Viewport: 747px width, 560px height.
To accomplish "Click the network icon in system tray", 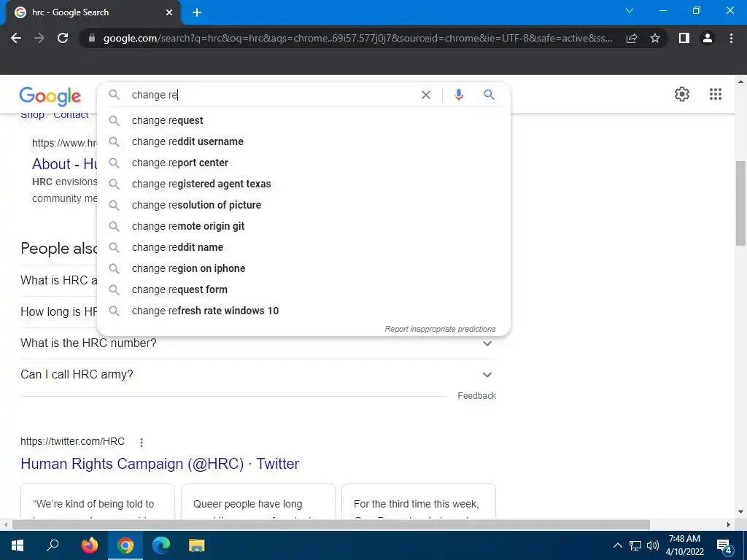I will point(635,545).
